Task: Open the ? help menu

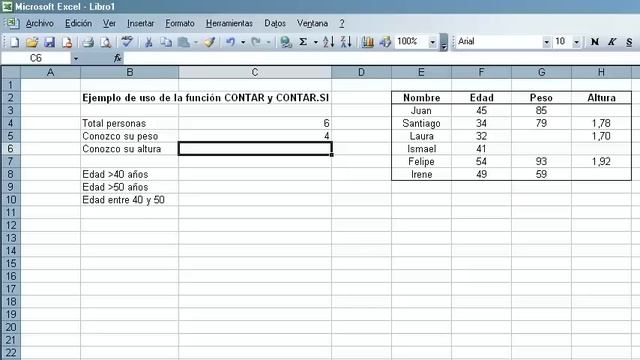Action: pos(342,24)
